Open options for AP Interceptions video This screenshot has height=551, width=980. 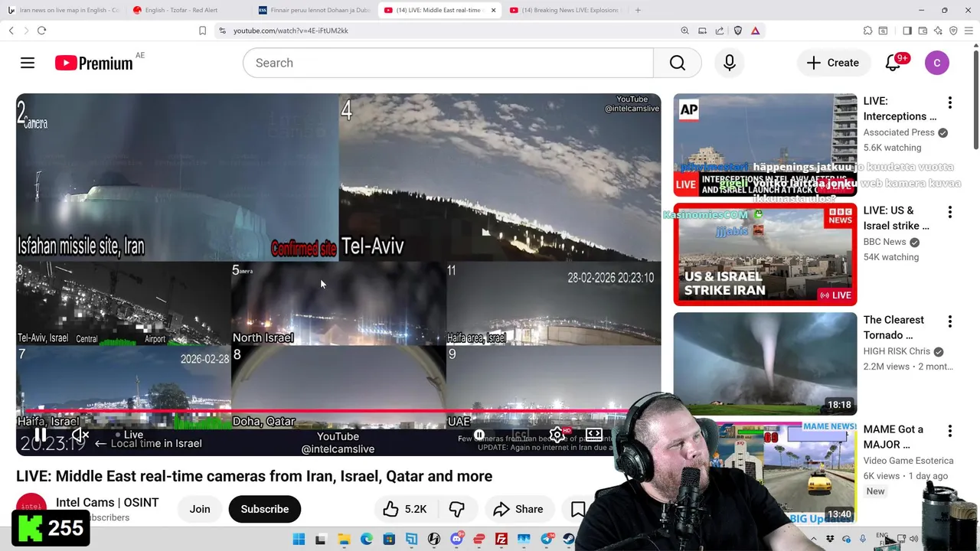(950, 103)
